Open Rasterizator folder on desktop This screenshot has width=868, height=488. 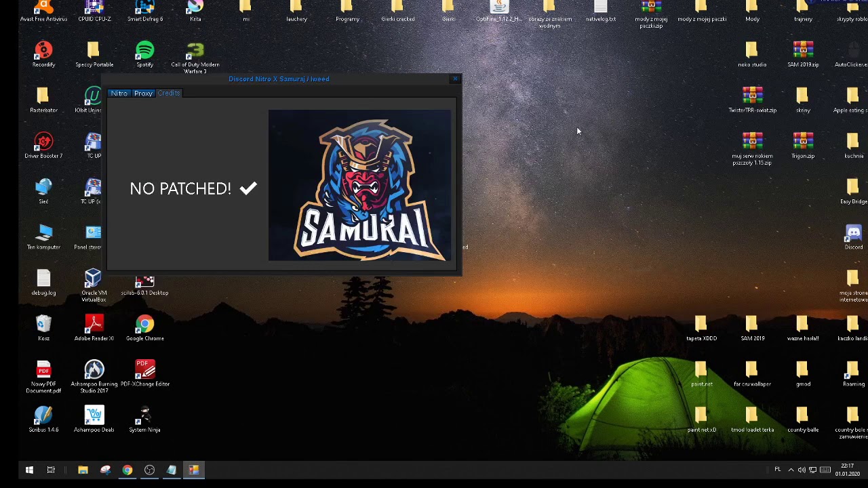(43, 100)
